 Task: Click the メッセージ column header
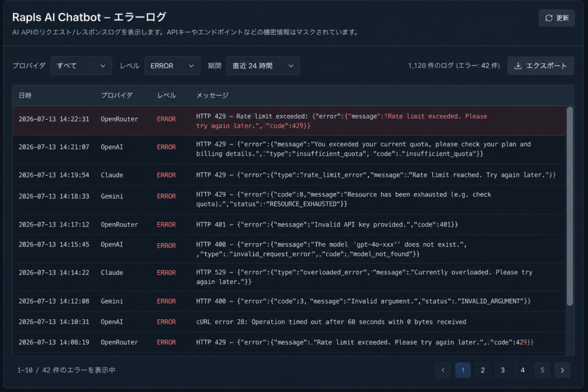(212, 95)
